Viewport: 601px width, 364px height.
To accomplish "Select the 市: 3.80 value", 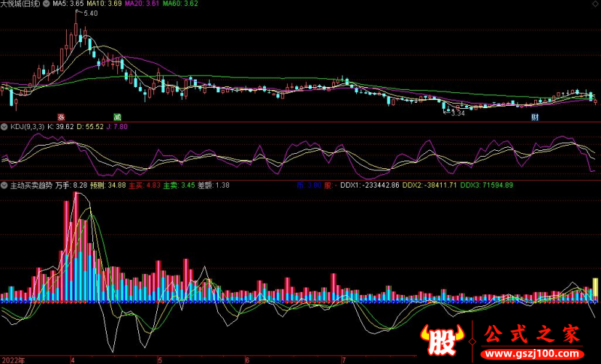I will pos(309,185).
